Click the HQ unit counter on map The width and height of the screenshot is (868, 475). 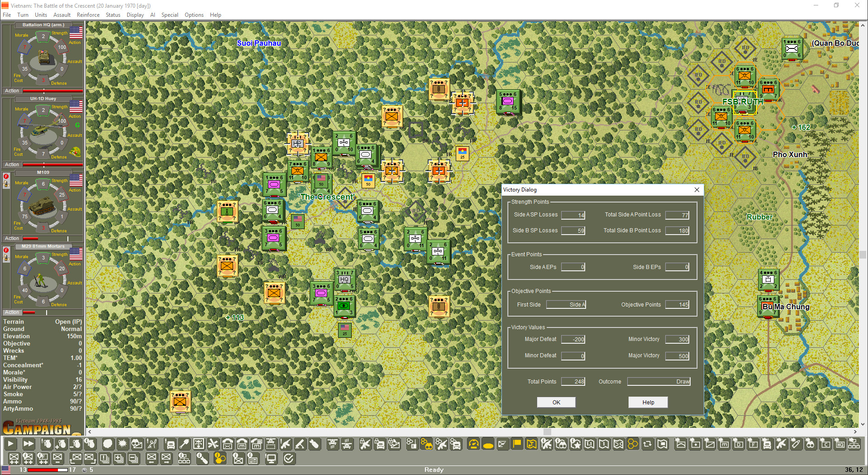[x=345, y=279]
